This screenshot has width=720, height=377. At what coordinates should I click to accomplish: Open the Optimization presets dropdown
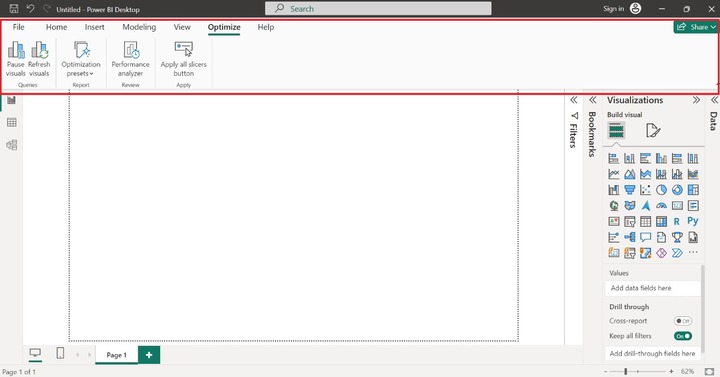[81, 59]
